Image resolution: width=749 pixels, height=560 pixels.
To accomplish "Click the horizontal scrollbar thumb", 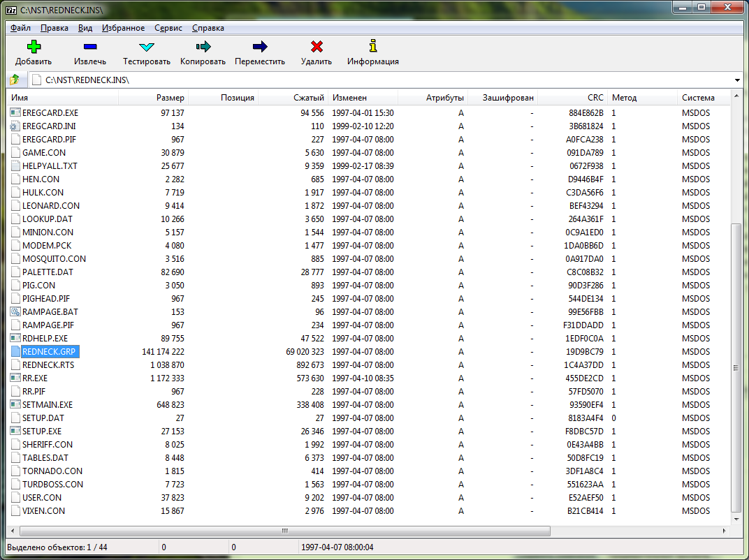I will [x=285, y=531].
